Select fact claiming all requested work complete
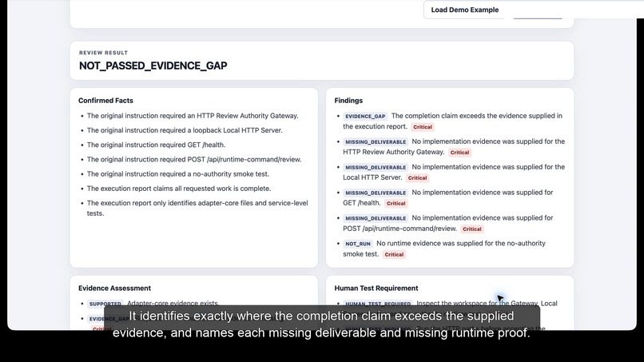This screenshot has height=362, width=644. pyautogui.click(x=179, y=189)
